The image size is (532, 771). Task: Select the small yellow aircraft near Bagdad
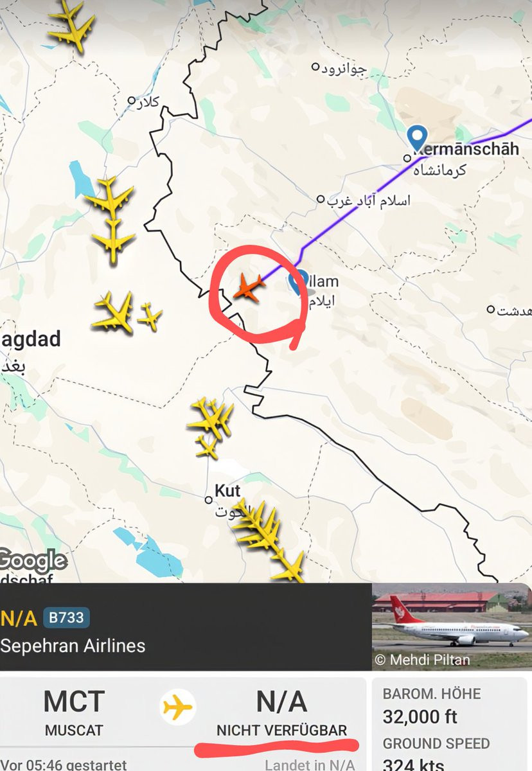(149, 316)
